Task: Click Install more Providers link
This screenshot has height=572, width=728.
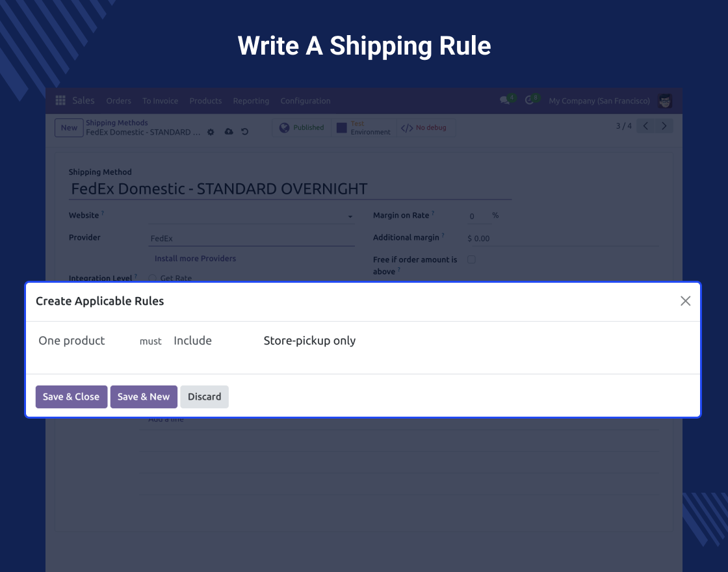Action: coord(195,259)
